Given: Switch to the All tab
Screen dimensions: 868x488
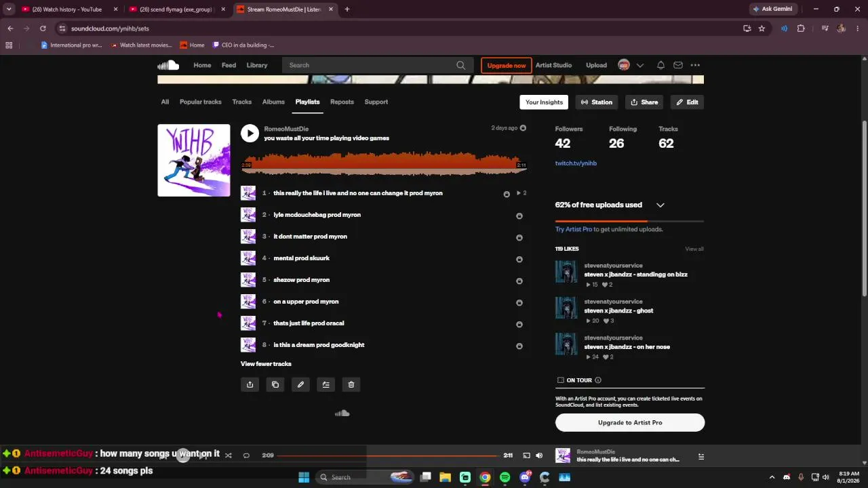Looking at the screenshot, I should [165, 102].
